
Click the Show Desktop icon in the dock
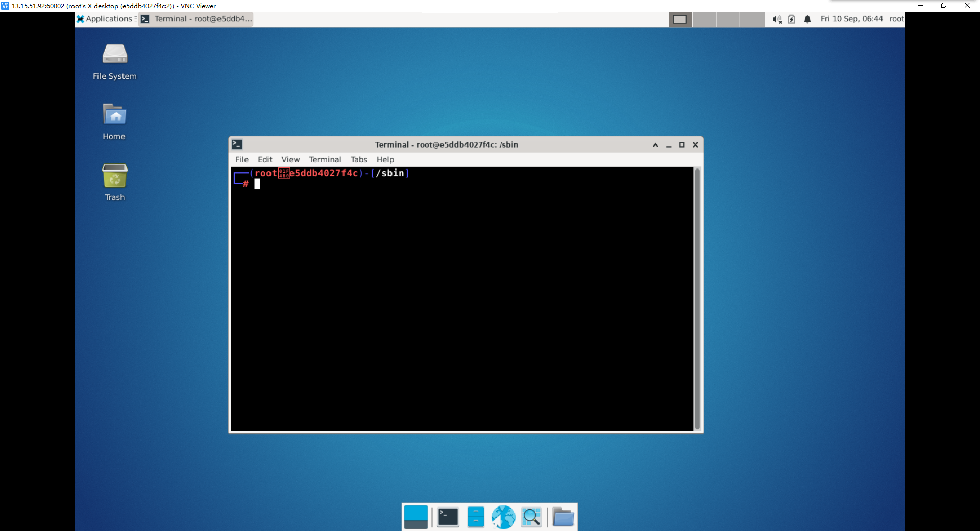point(416,517)
